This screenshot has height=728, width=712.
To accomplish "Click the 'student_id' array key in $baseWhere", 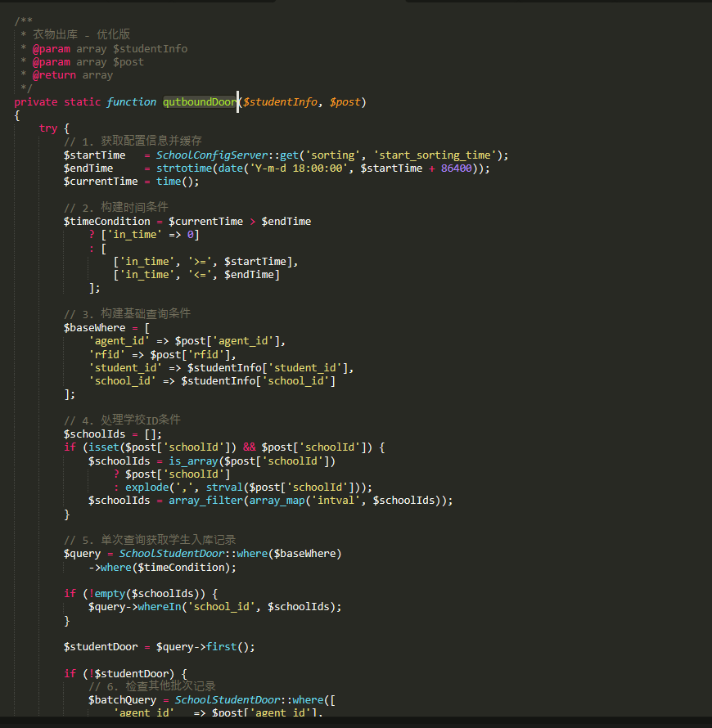I will pos(125,368).
